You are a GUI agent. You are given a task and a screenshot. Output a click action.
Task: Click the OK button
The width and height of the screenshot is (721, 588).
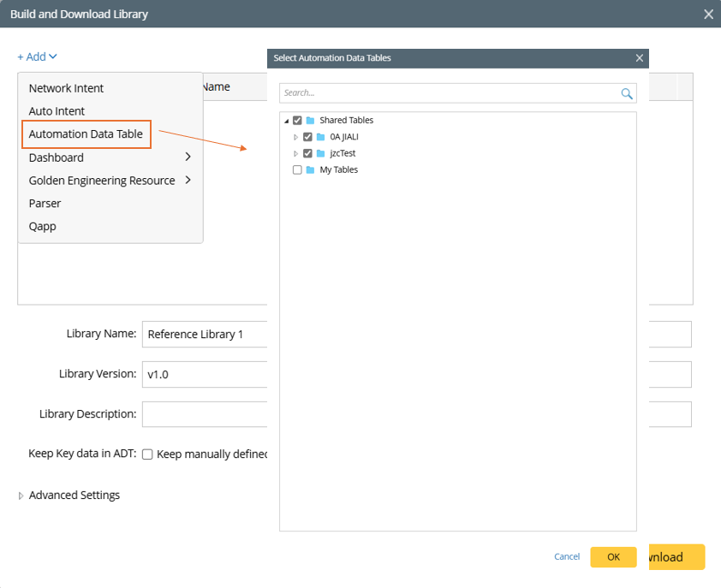[x=613, y=556]
